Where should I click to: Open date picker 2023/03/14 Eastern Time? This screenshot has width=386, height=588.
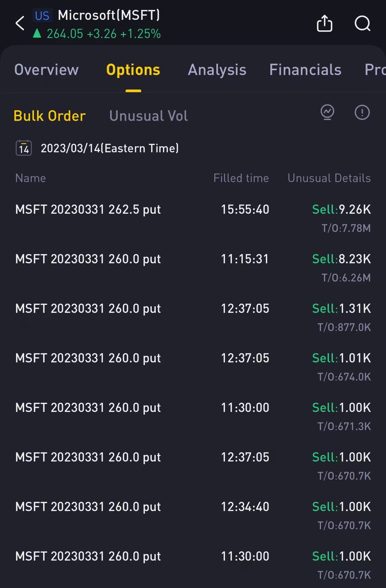click(x=110, y=148)
